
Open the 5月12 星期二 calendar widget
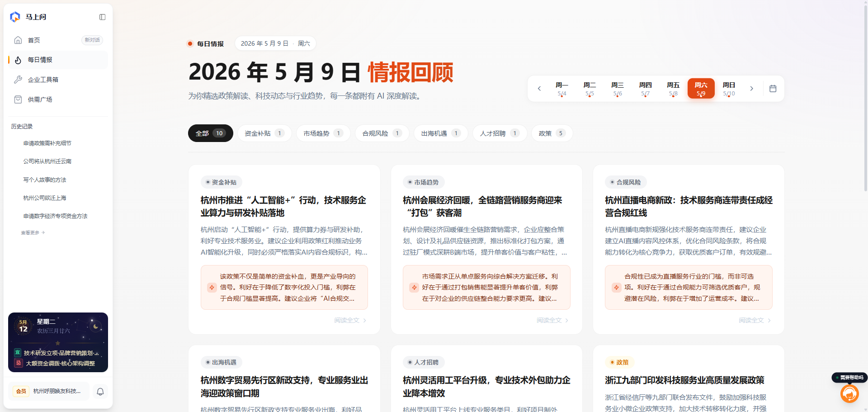point(58,342)
